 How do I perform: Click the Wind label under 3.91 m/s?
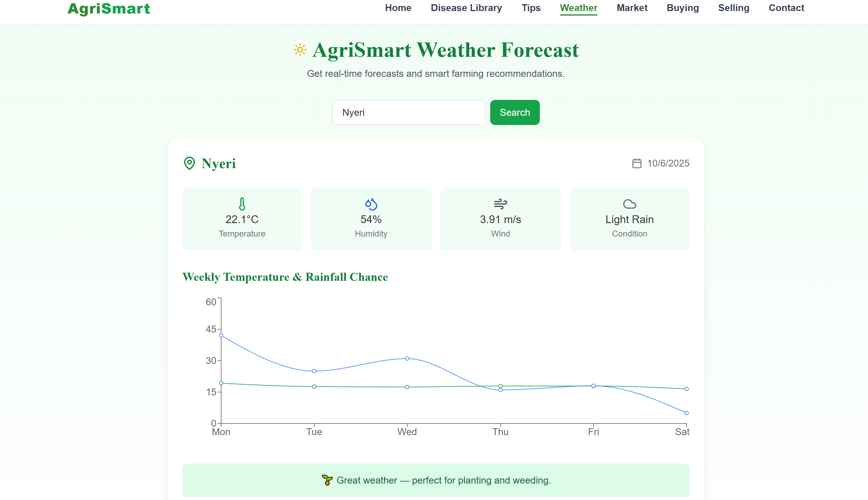tap(500, 234)
